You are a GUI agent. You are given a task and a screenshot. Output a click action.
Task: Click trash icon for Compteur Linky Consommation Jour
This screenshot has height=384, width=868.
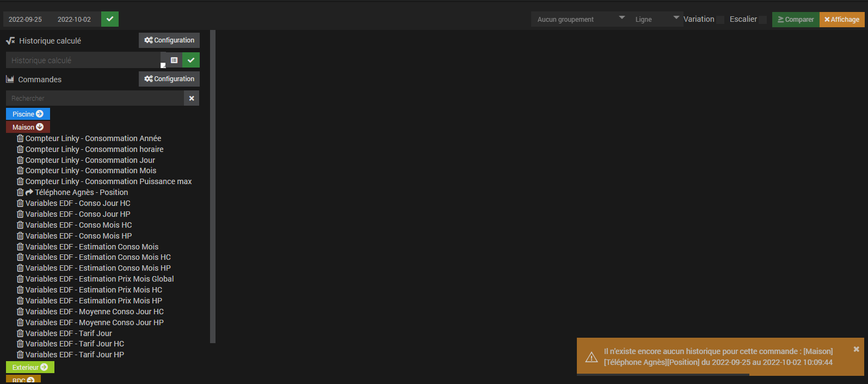20,160
